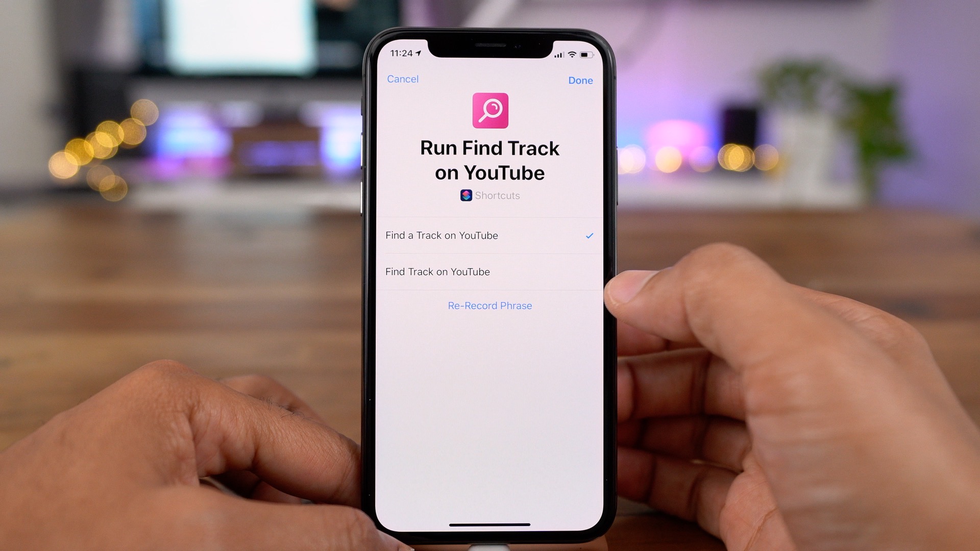
Task: Tap the Find Track shortcut icon
Action: tap(490, 111)
